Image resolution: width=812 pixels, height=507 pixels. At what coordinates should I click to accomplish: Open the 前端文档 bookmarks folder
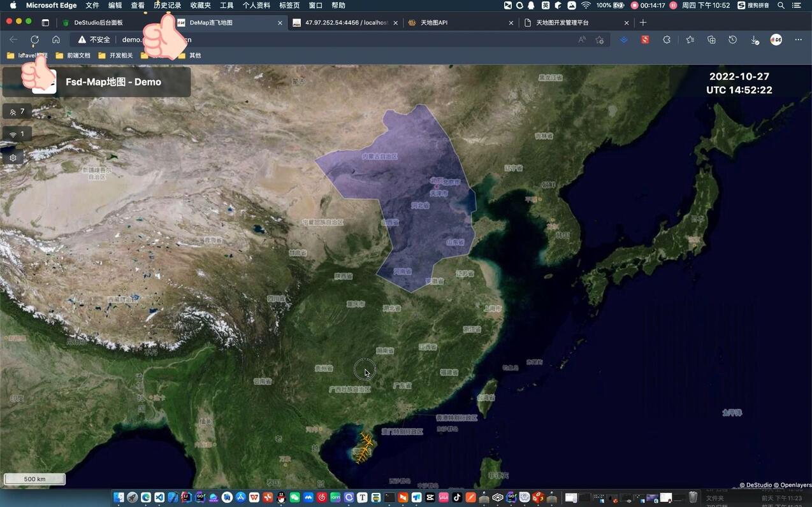(73, 55)
